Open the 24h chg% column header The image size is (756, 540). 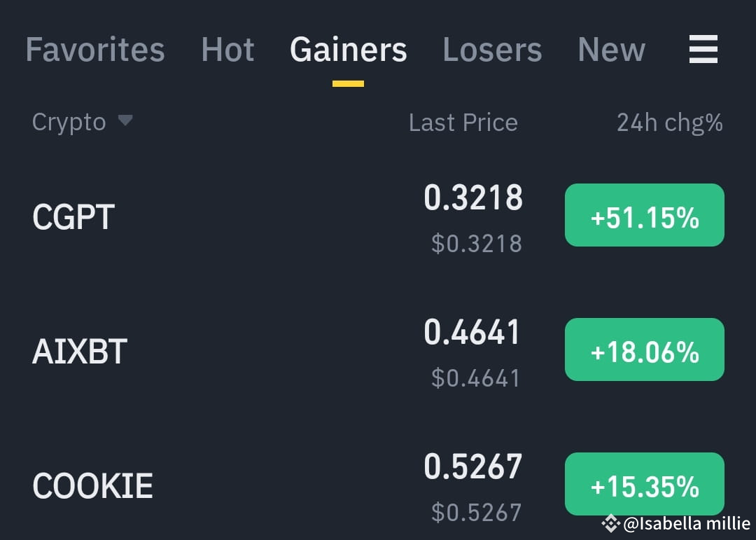669,122
